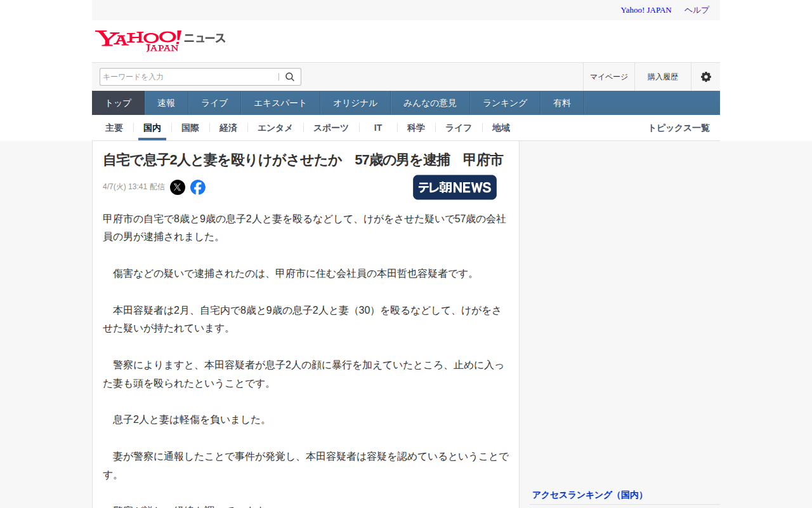Click the magnifier search icon
812x508 pixels.
tap(290, 77)
